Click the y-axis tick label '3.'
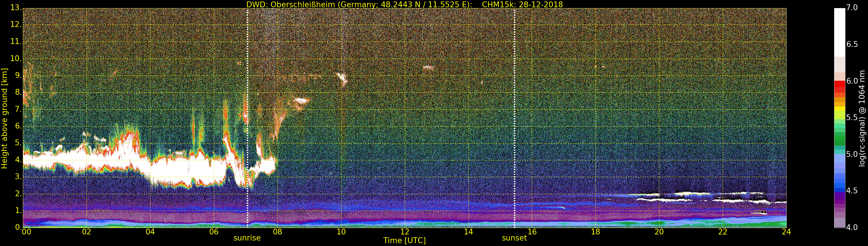This screenshot has width=868, height=246. click(x=18, y=177)
